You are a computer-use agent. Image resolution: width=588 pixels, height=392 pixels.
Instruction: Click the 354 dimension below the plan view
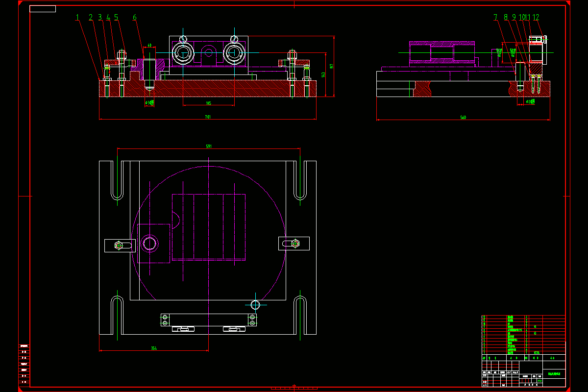coord(153,348)
